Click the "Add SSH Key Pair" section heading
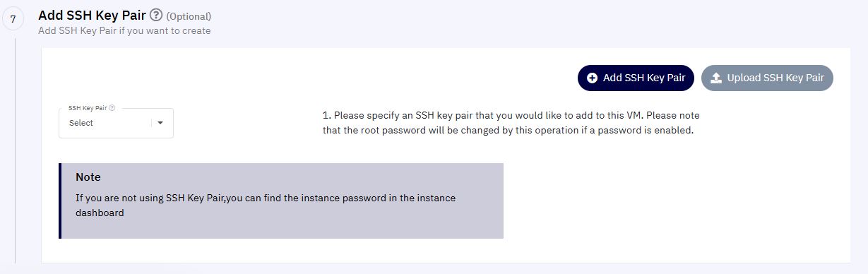868x274 pixels. (x=92, y=15)
